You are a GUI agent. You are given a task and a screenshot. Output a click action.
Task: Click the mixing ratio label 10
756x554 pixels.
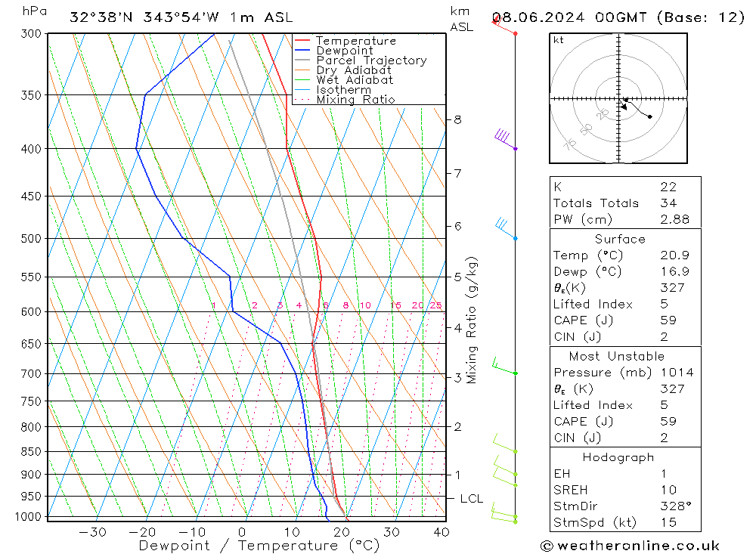pos(365,305)
